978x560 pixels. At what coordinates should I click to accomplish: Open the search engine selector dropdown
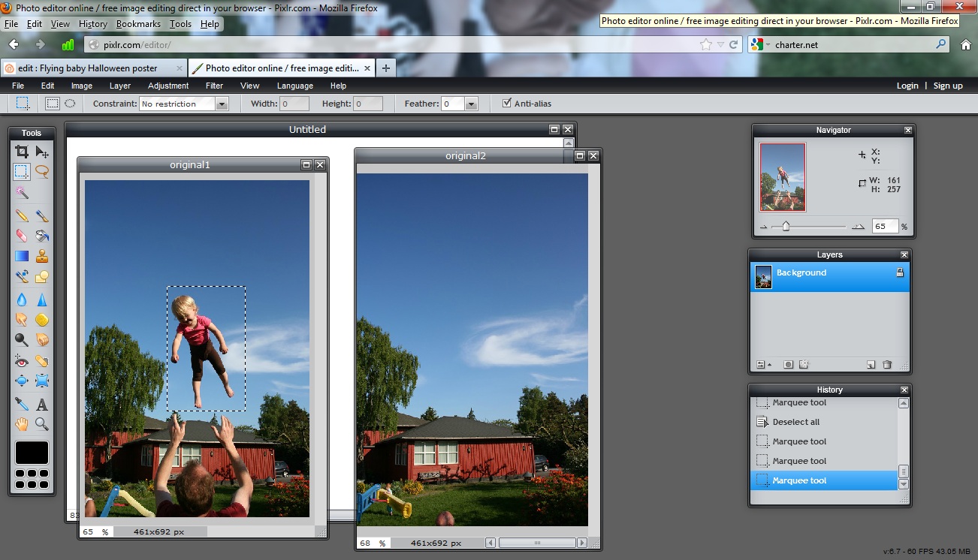[x=759, y=45]
